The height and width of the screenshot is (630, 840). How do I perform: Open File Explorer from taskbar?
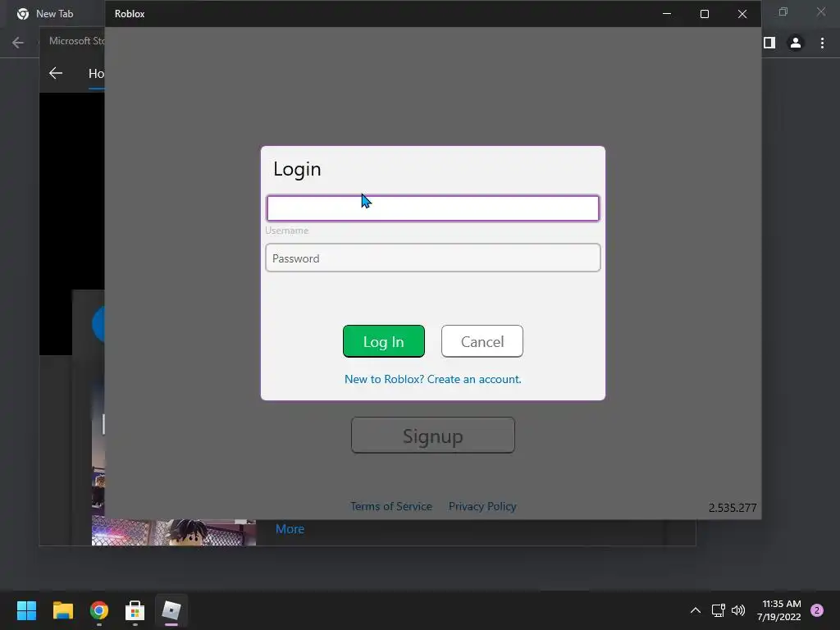tap(63, 610)
